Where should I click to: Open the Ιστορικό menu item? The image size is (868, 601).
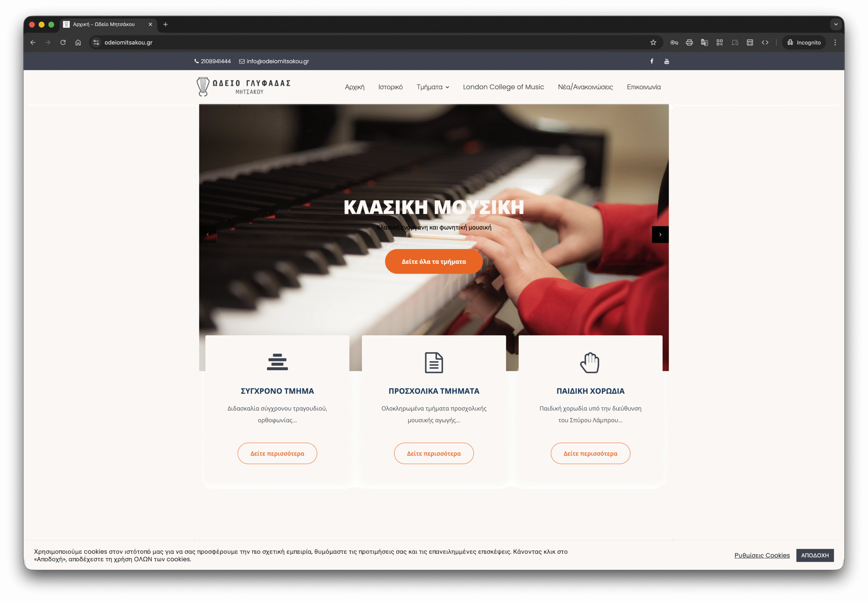point(390,87)
